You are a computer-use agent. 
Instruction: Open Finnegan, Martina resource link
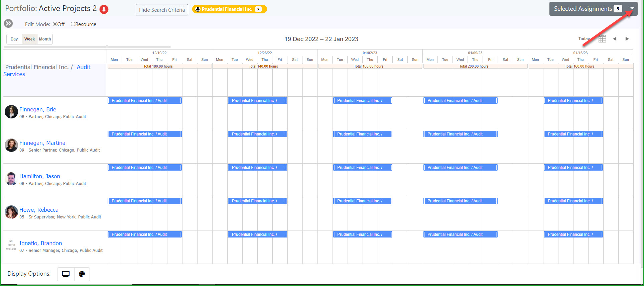tap(42, 143)
